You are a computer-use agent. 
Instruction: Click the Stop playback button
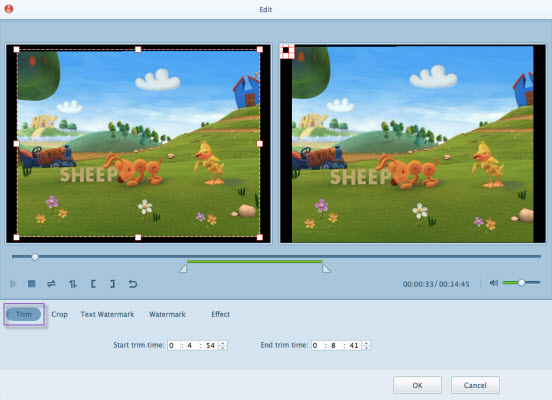click(32, 283)
